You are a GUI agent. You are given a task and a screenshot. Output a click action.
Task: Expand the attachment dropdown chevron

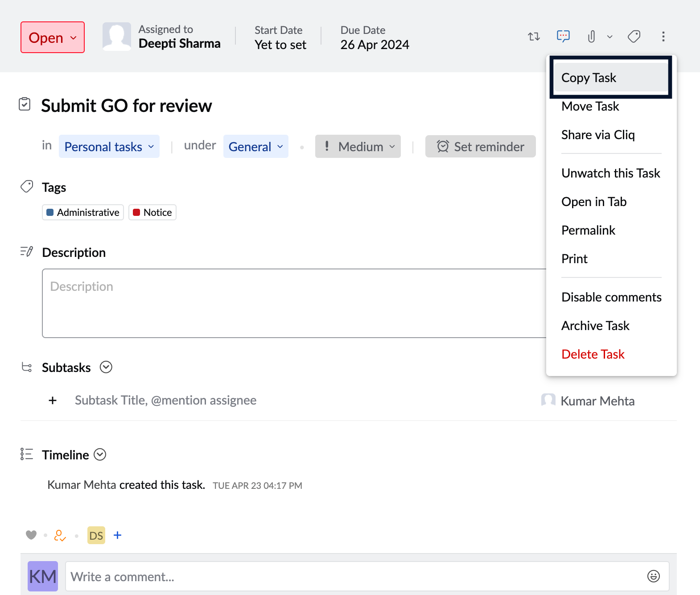(x=609, y=37)
